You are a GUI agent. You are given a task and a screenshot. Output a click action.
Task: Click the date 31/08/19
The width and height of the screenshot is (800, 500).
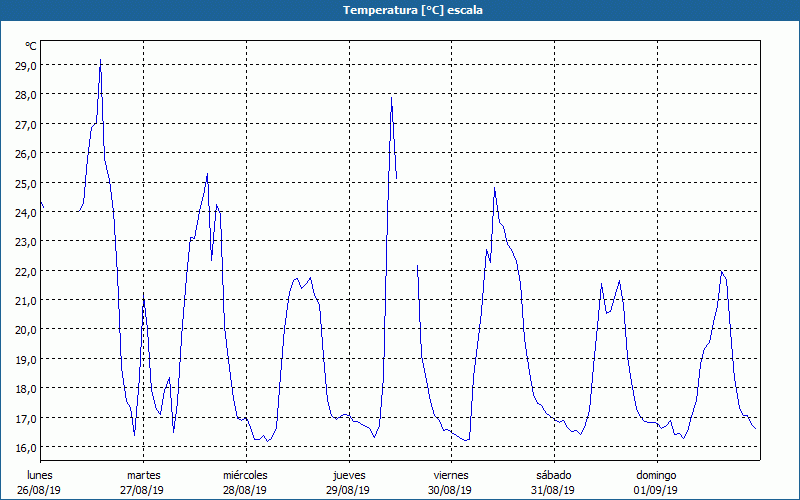coord(553,490)
